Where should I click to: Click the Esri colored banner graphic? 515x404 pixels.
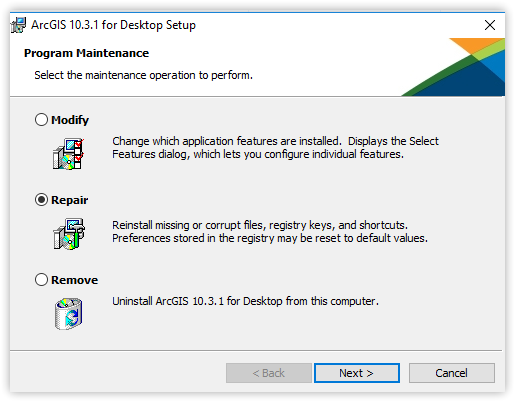[453, 67]
